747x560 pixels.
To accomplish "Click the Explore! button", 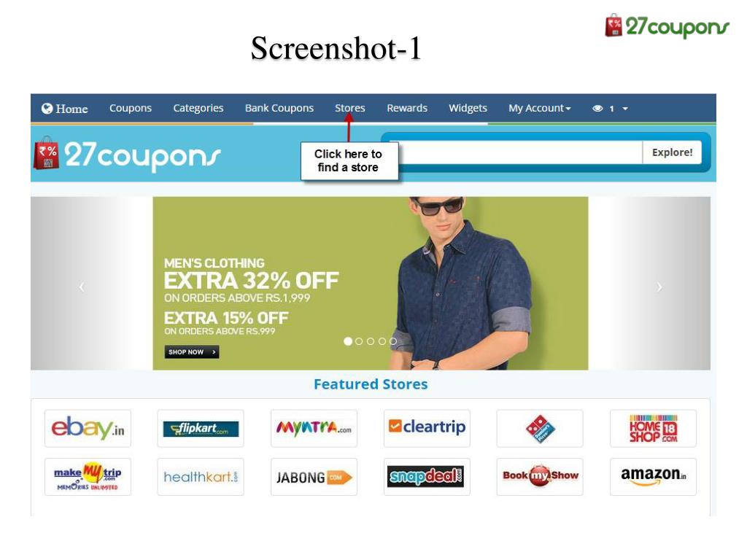I will tap(672, 152).
